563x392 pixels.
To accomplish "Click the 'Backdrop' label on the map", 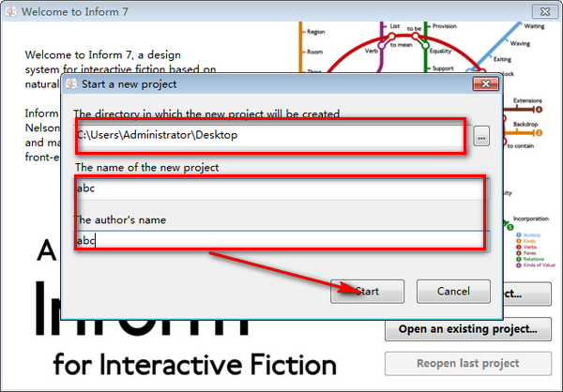I will click(x=525, y=124).
